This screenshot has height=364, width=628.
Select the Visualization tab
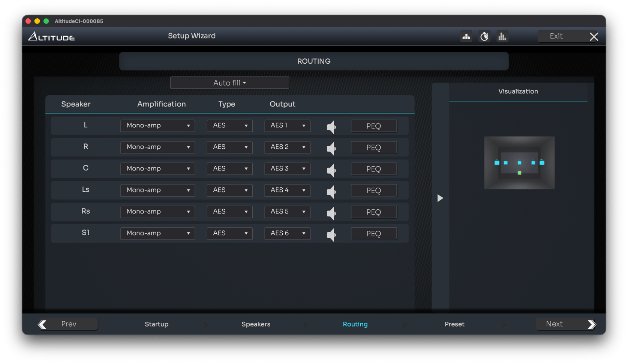518,91
